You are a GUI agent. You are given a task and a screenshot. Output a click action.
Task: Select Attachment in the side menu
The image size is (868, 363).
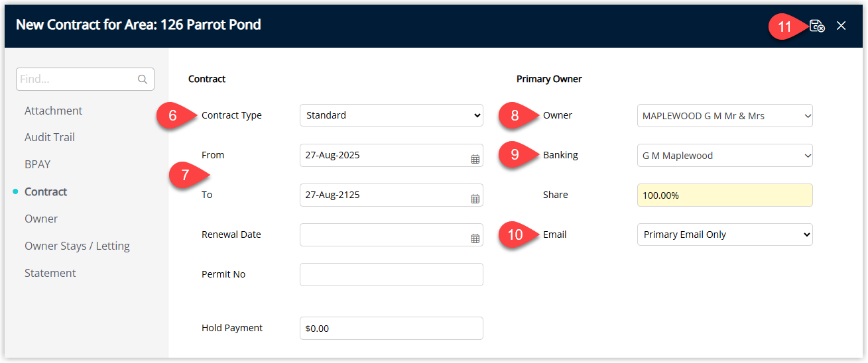[54, 111]
